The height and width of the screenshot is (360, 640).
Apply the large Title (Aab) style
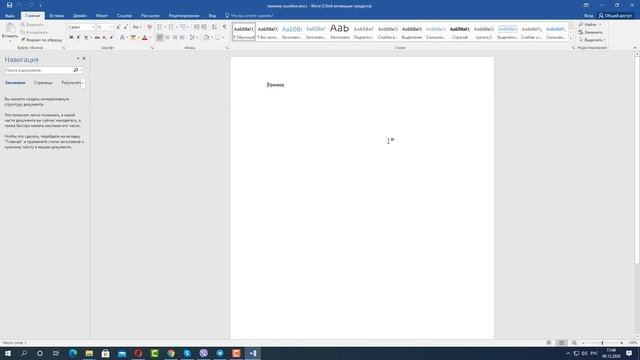340,31
